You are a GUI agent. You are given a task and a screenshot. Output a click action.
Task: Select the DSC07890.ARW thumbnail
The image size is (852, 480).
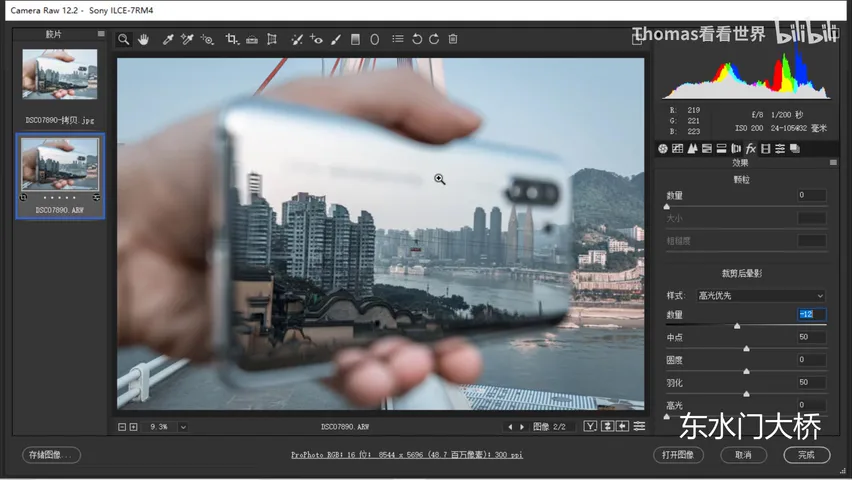(x=60, y=164)
